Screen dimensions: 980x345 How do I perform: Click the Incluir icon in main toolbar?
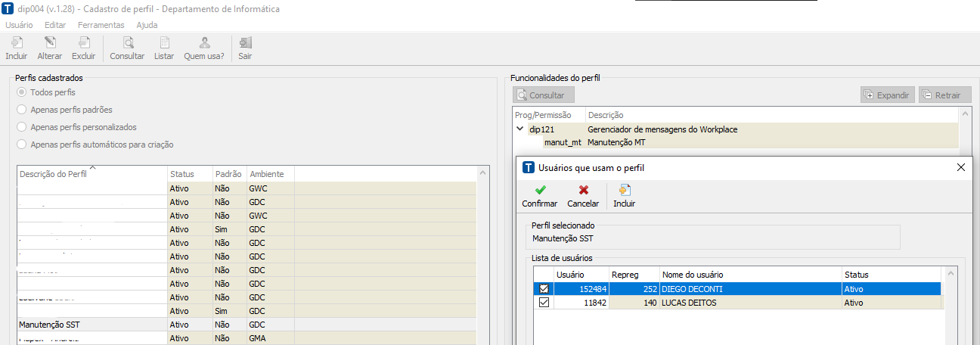[x=16, y=44]
